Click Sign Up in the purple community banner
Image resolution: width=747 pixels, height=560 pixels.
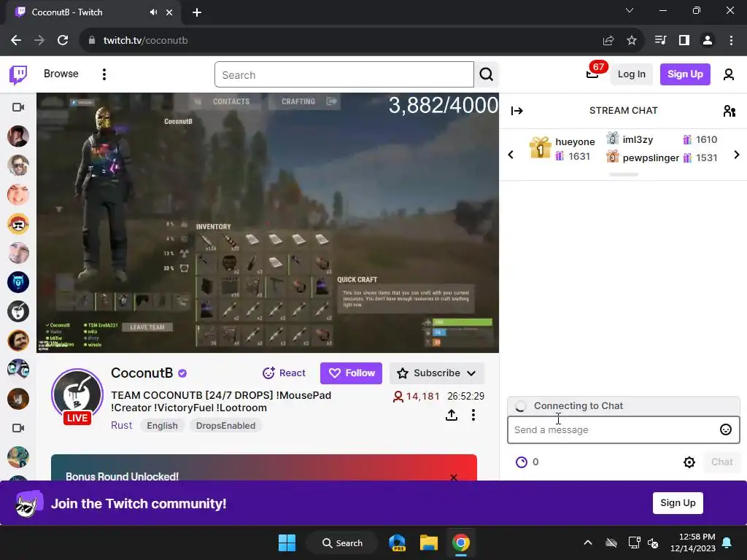[678, 503]
